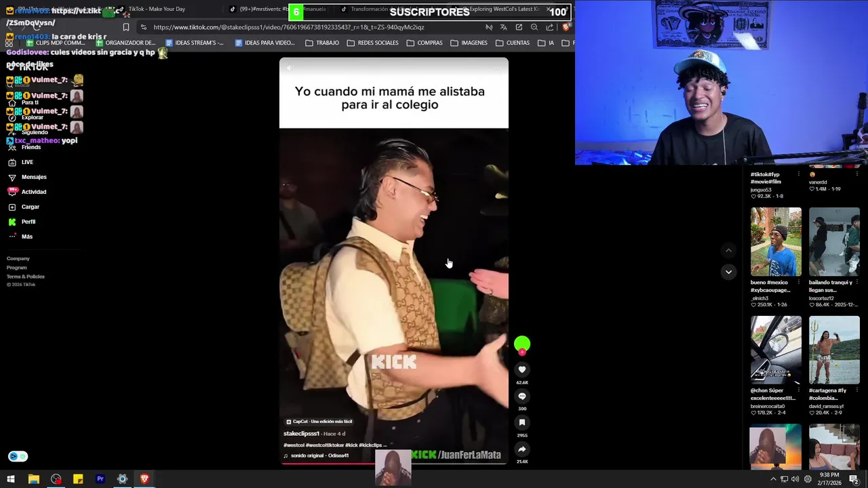Open the stakeclipsss1 creator profile link
This screenshot has height=488, width=868.
[301, 434]
